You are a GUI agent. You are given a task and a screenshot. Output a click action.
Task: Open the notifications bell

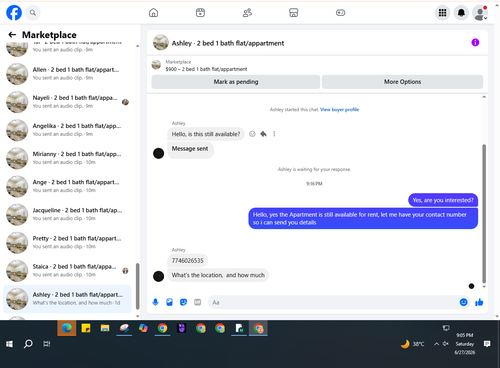461,13
